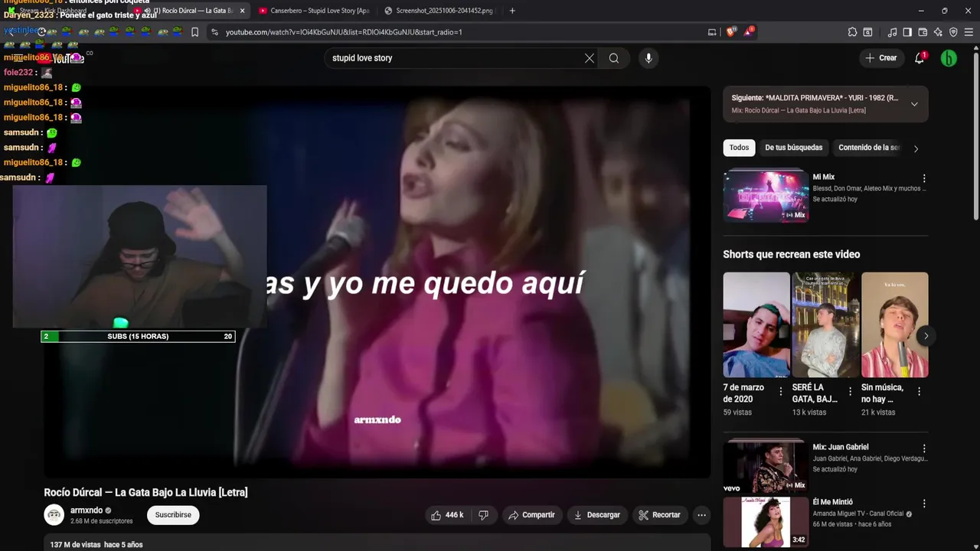Clip the video using Recortar

(659, 515)
